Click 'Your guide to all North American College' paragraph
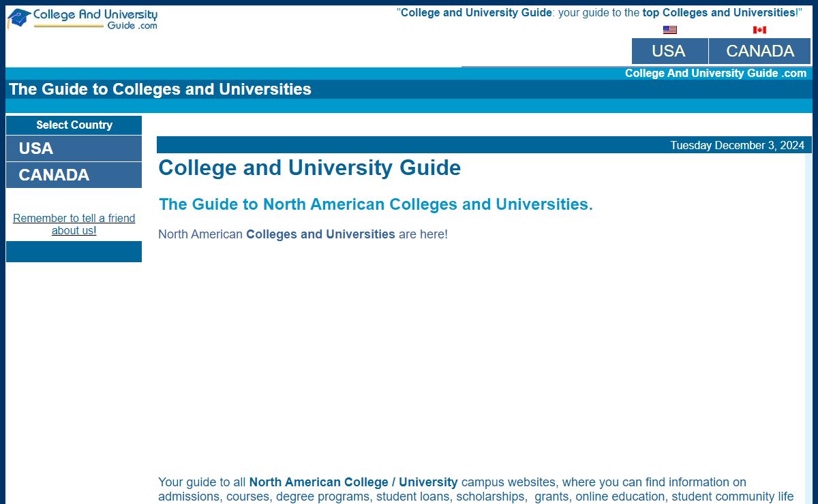This screenshot has width=818, height=504. tap(477, 490)
